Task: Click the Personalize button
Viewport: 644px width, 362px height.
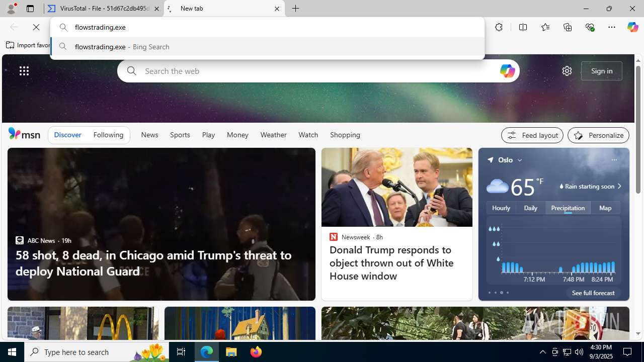Action: click(x=598, y=135)
